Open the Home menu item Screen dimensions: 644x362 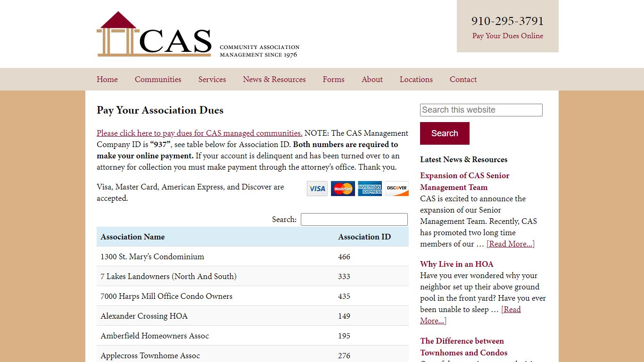pos(107,79)
